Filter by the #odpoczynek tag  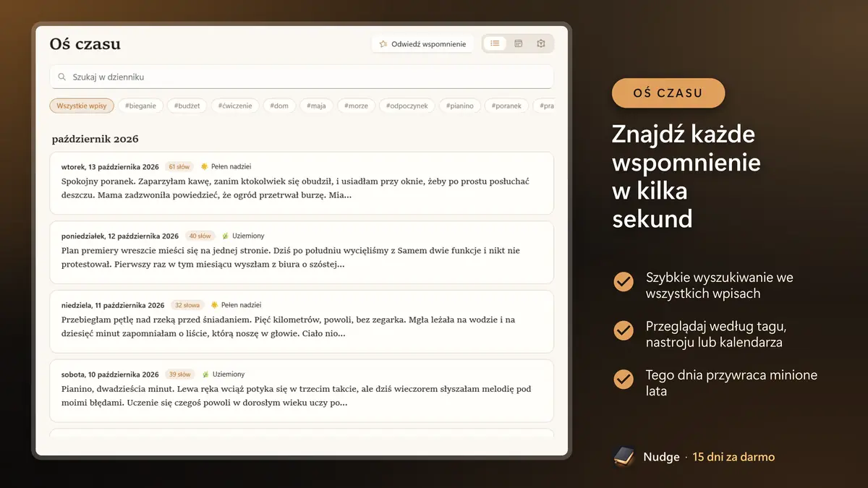click(x=407, y=106)
